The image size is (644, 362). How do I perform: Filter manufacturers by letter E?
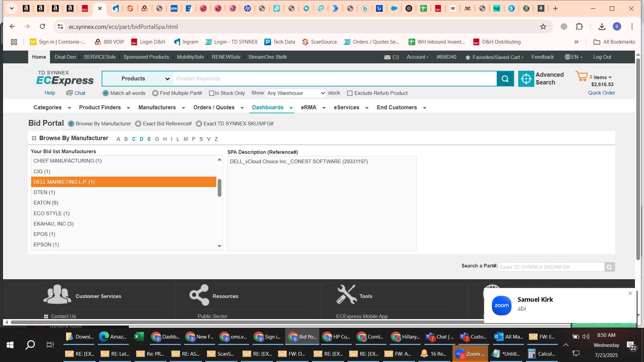pos(149,139)
